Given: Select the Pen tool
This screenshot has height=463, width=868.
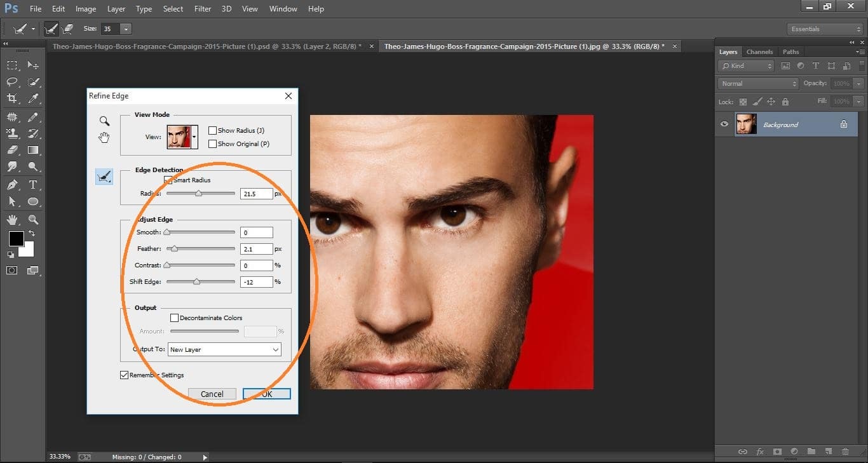Looking at the screenshot, I should [x=11, y=184].
